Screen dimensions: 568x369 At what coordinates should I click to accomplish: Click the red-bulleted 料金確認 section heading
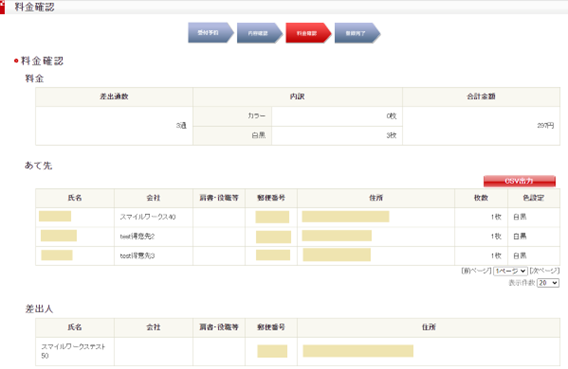42,61
